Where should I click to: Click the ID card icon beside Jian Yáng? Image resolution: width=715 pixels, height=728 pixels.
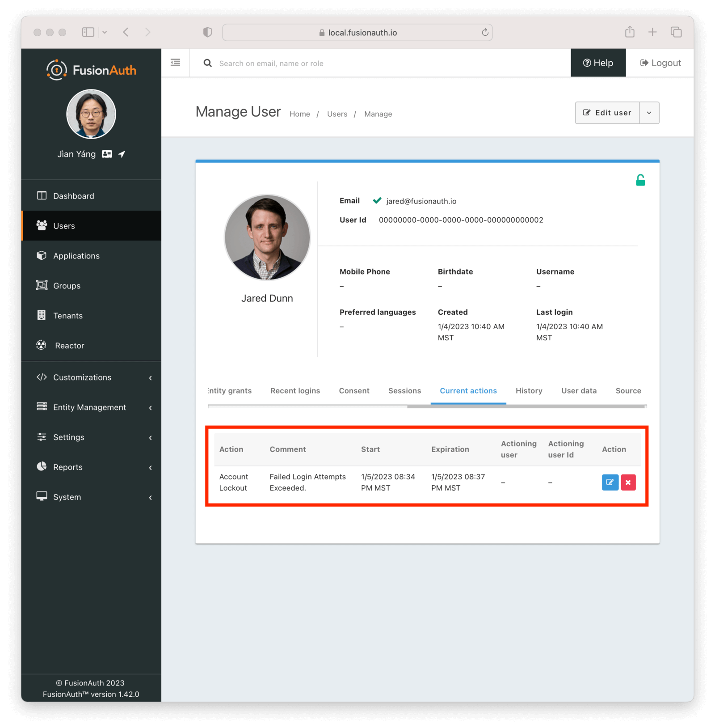(x=107, y=154)
